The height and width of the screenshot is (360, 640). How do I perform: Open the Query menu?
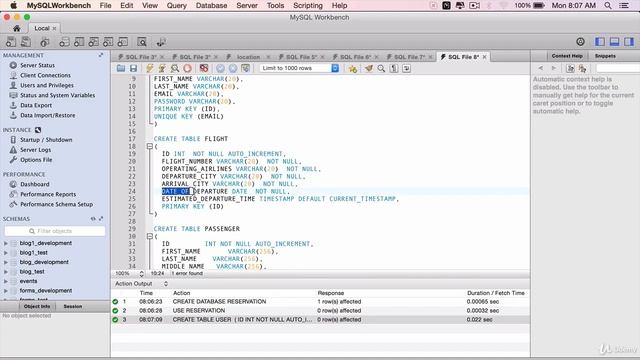click(x=176, y=5)
